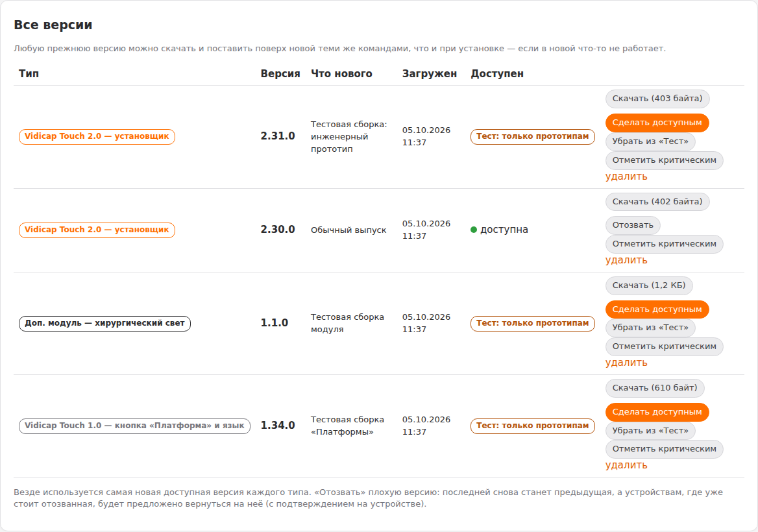
Task: Click «Отметить критическим» in the 2.30.0 row
Action: (664, 244)
